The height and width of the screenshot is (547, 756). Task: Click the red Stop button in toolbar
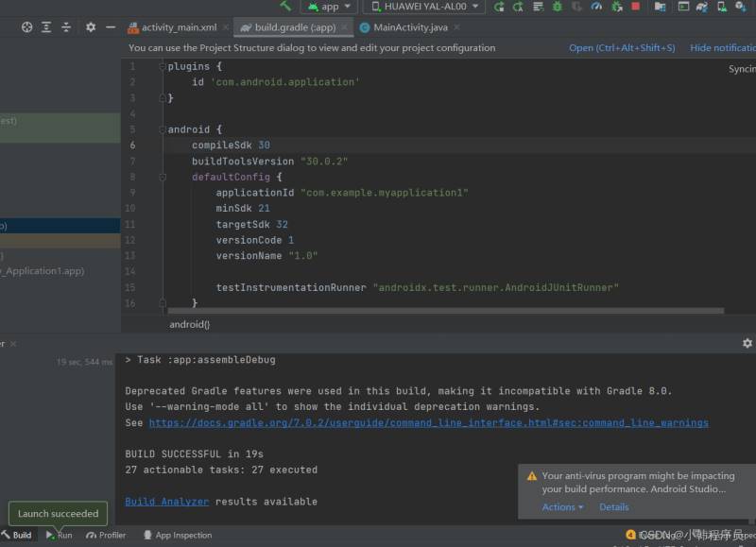point(635,7)
